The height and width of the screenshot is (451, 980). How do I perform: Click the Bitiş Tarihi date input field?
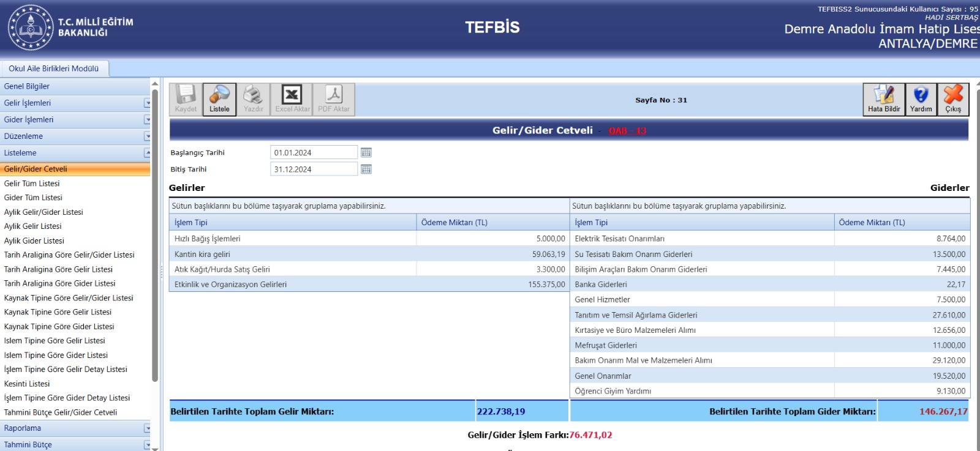pyautogui.click(x=313, y=170)
